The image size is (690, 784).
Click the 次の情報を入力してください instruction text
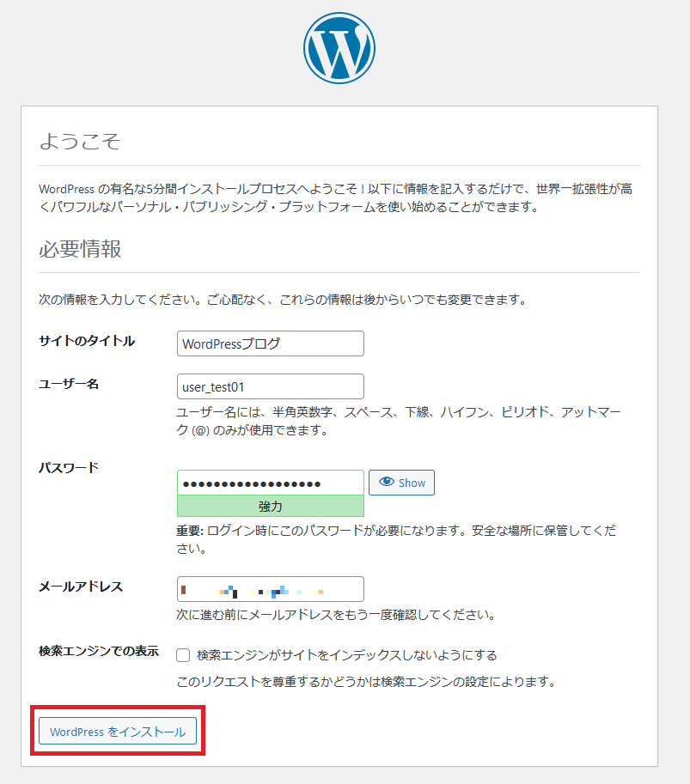tap(283, 300)
